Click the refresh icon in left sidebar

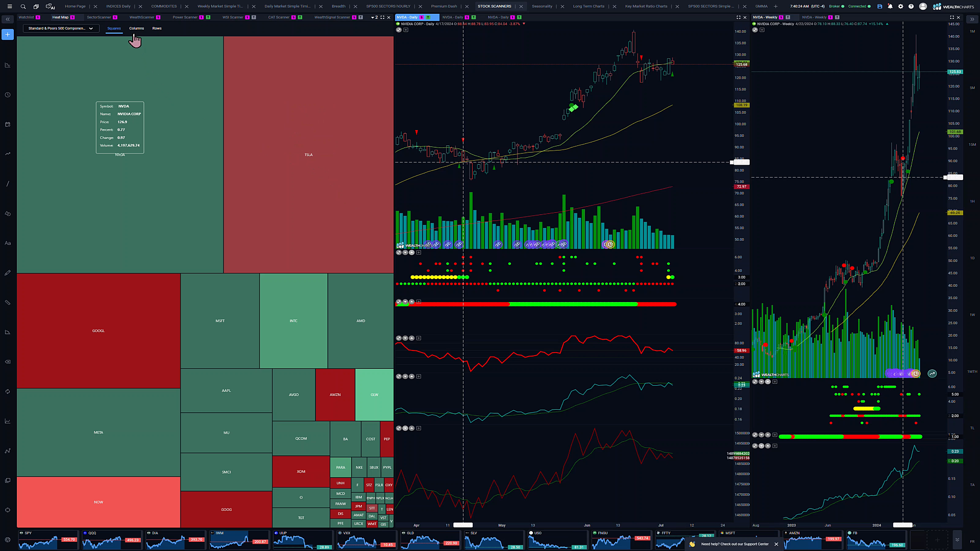(x=8, y=392)
